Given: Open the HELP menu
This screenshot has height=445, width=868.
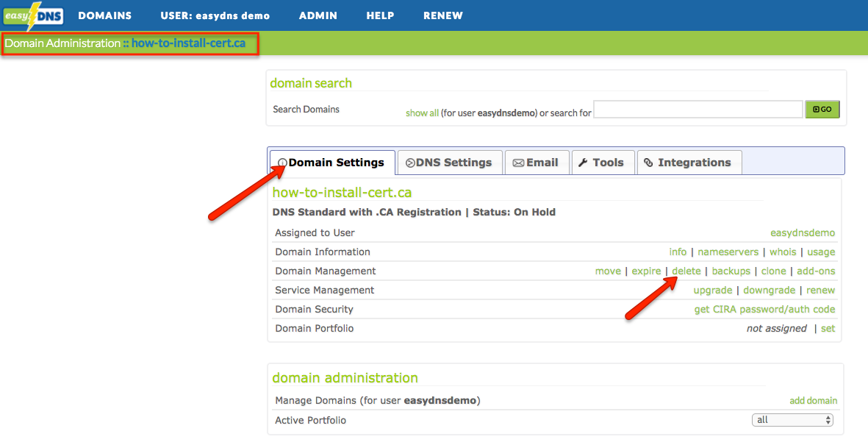Looking at the screenshot, I should click(x=380, y=15).
